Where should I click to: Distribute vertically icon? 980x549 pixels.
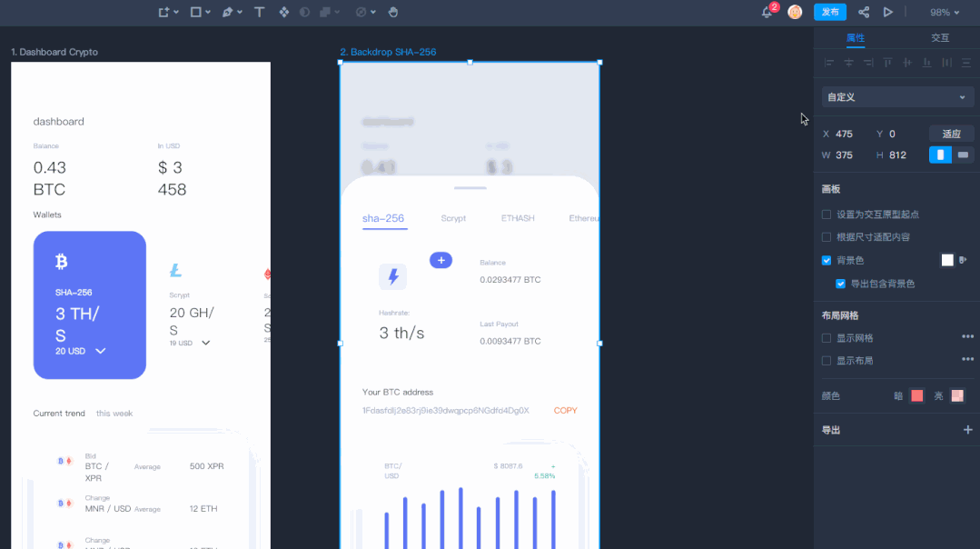coord(966,63)
